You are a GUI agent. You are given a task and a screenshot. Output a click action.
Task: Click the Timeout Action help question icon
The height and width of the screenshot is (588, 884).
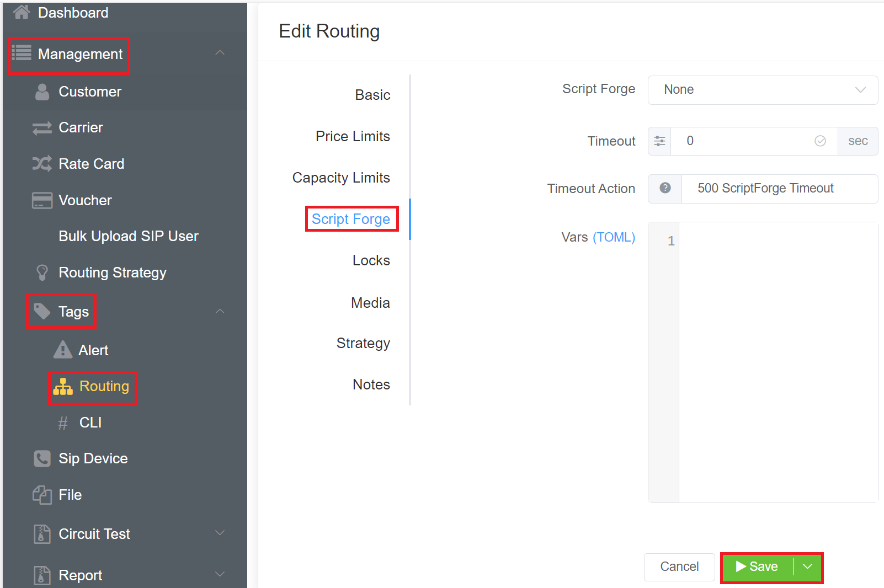[x=665, y=189]
